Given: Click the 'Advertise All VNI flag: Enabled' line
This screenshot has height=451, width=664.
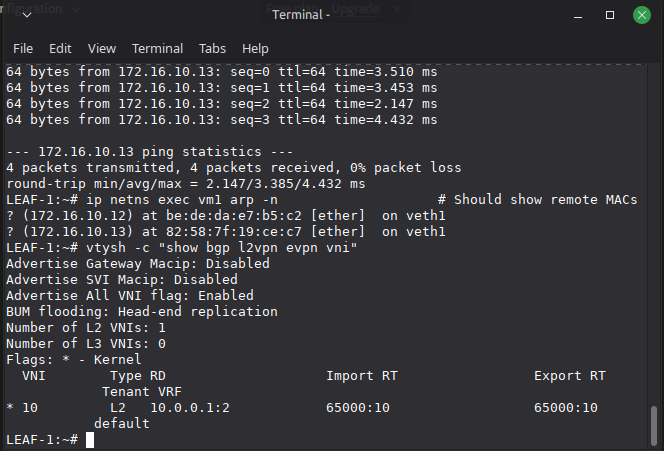Looking at the screenshot, I should click(x=130, y=296).
